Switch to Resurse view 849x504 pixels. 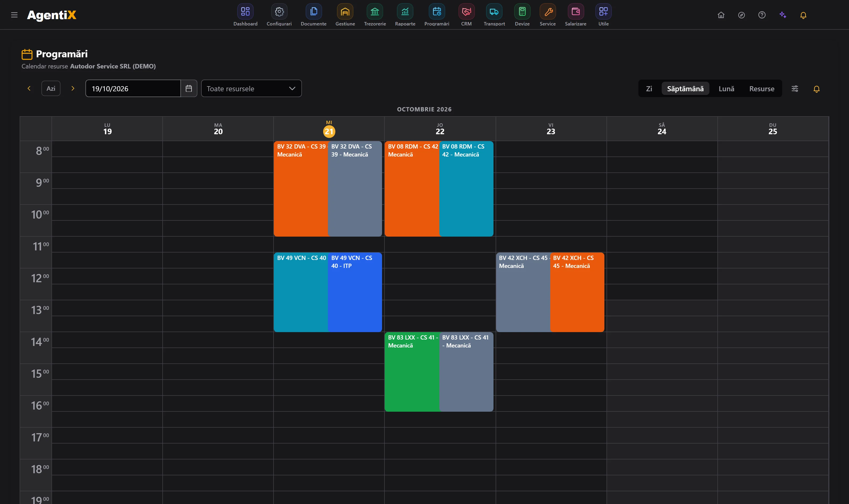[x=762, y=89]
